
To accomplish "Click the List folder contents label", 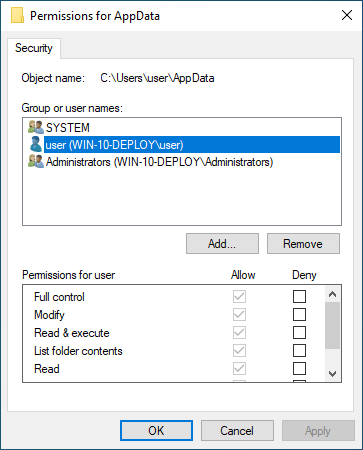I will tap(78, 351).
